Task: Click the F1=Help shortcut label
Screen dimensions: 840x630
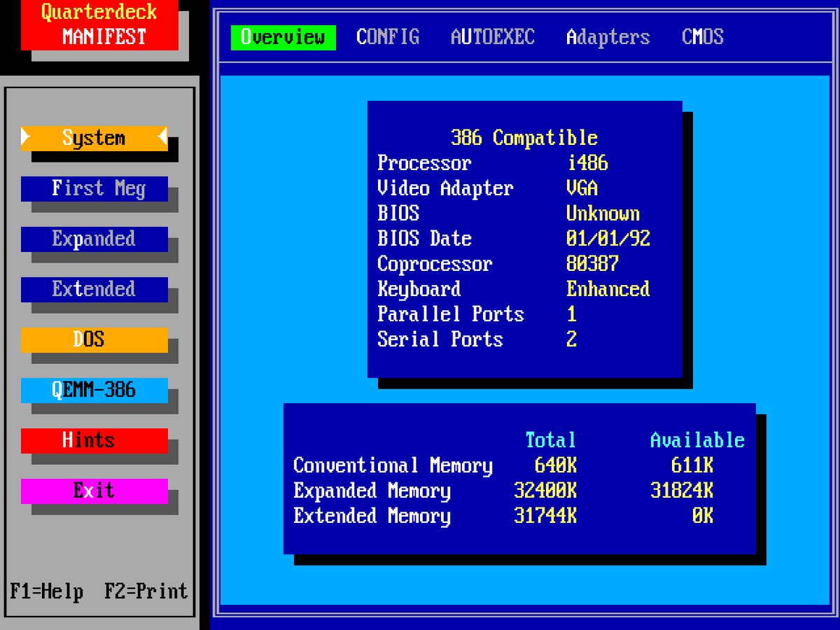Action: click(47, 591)
